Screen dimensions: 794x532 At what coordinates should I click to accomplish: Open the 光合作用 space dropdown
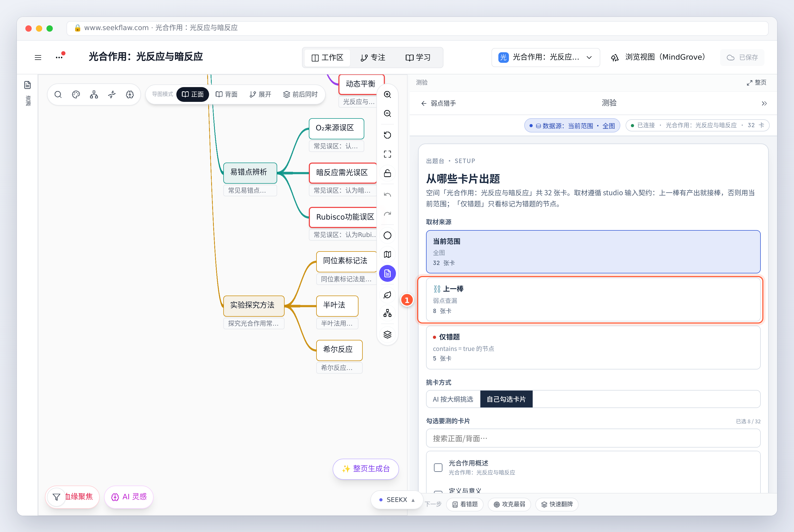click(546, 57)
